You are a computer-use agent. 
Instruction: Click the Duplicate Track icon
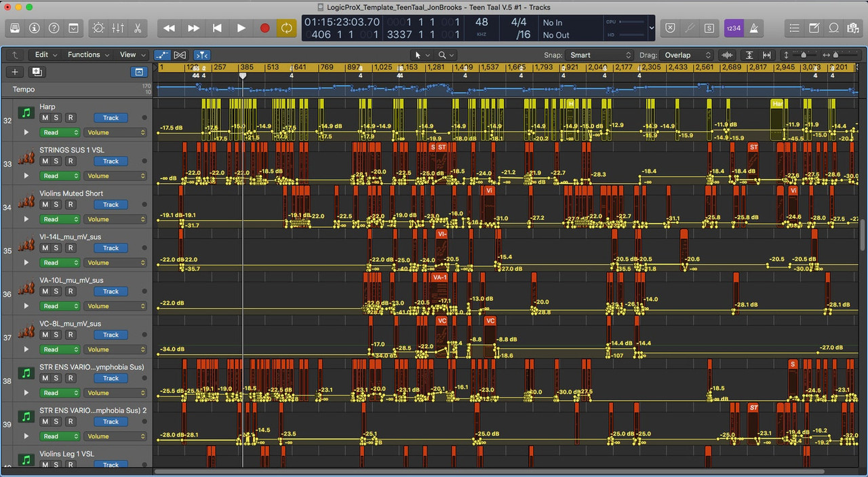coord(37,72)
